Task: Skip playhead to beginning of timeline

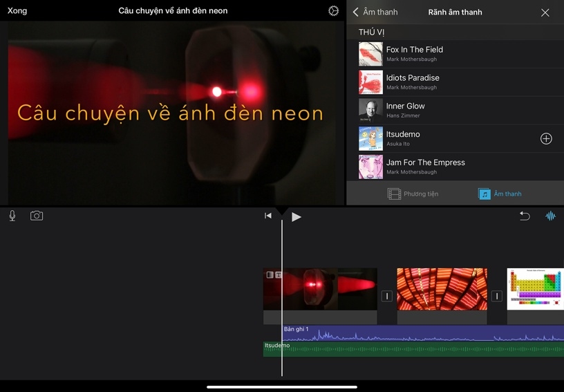Action: point(268,216)
